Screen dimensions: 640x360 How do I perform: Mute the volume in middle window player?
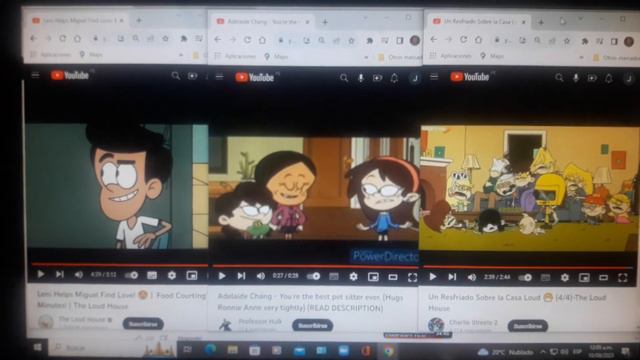(x=260, y=276)
